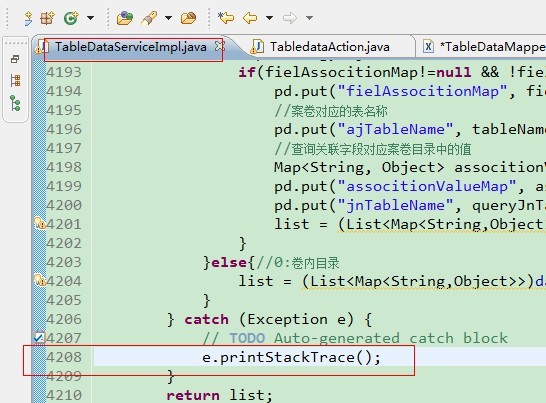
Task: Open the Forward navigation history dropdown
Action: (309, 18)
